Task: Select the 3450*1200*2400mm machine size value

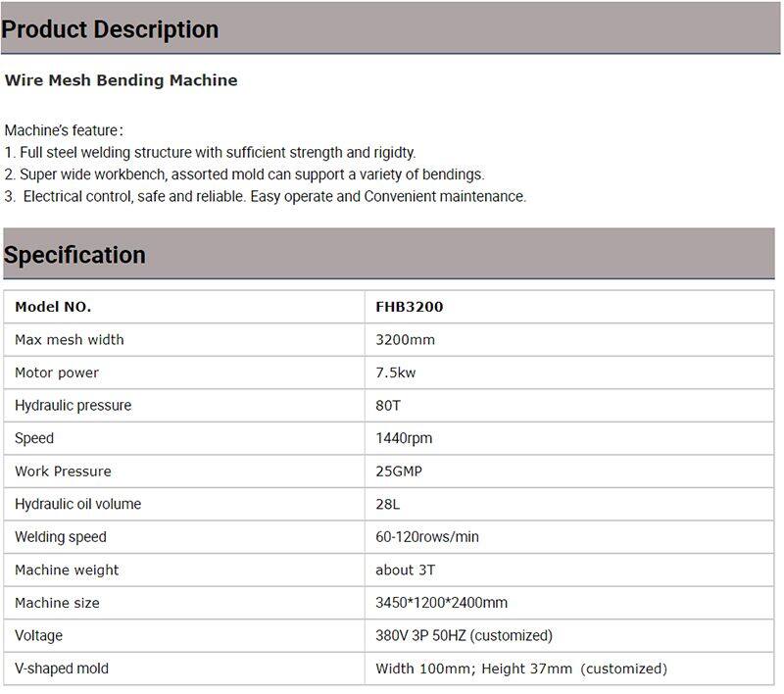Action: [x=442, y=603]
